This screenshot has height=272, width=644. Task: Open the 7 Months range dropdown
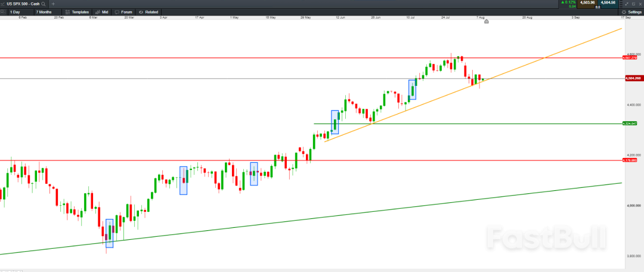[x=45, y=12]
